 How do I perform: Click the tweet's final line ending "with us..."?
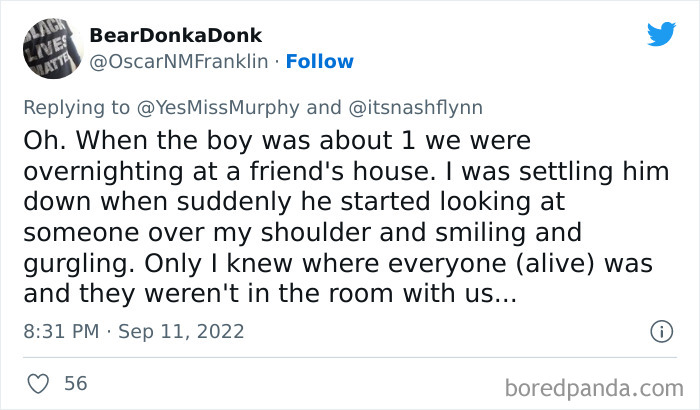coord(268,294)
